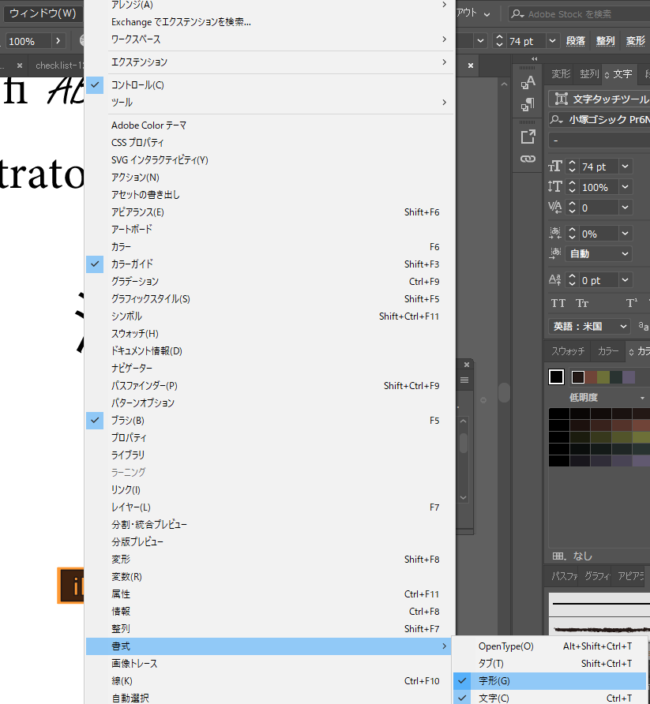Screen dimensions: 650x704
Task: Click the font size icon in Character panel
Action: [x=555, y=167]
